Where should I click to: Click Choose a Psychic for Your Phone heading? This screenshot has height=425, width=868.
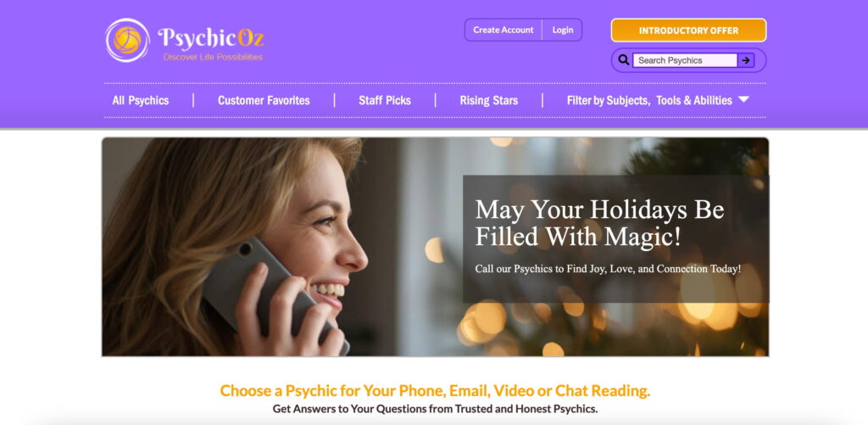pyautogui.click(x=435, y=391)
